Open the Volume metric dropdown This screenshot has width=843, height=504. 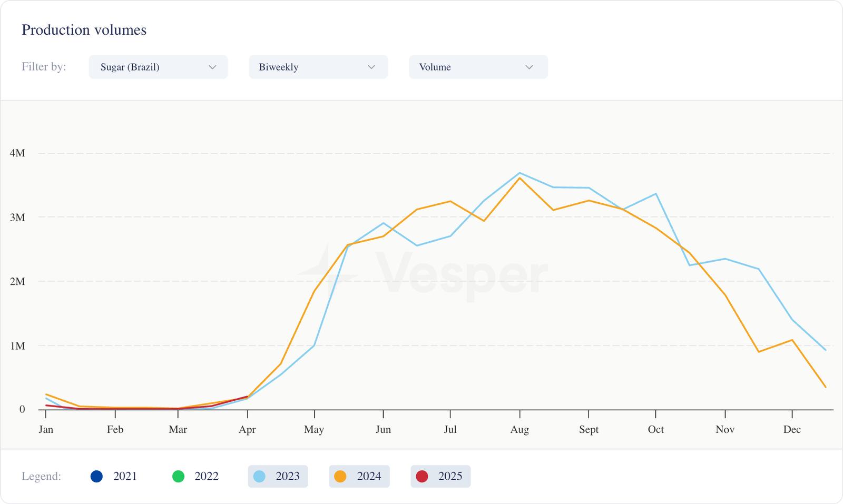(478, 67)
